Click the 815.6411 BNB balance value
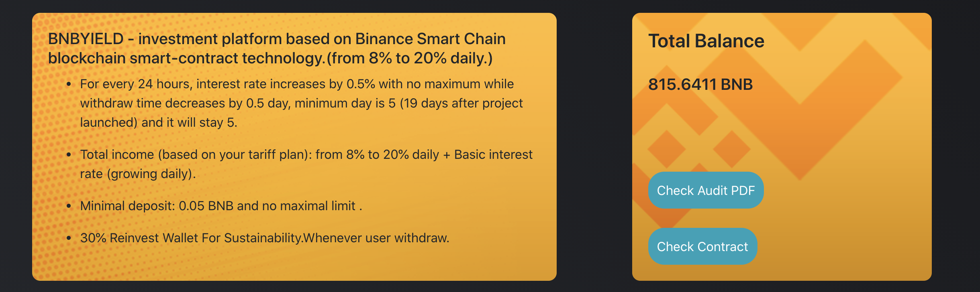The height and width of the screenshot is (292, 980). tap(700, 84)
